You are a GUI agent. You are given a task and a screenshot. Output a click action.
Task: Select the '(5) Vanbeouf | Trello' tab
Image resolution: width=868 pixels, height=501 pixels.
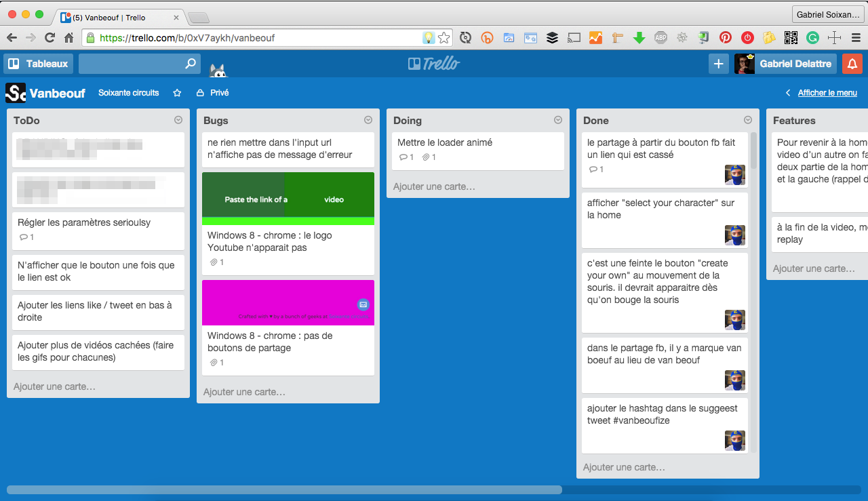[119, 17]
